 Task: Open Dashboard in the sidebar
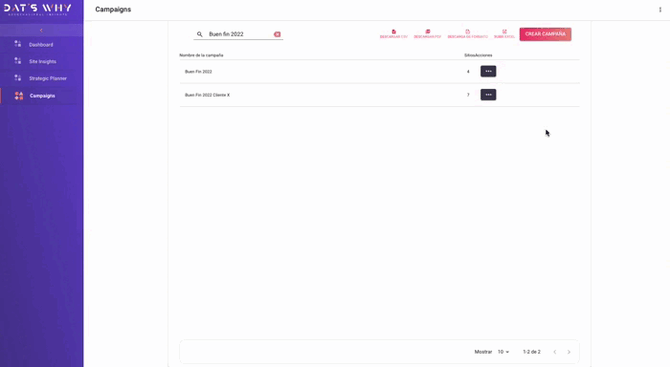(41, 44)
